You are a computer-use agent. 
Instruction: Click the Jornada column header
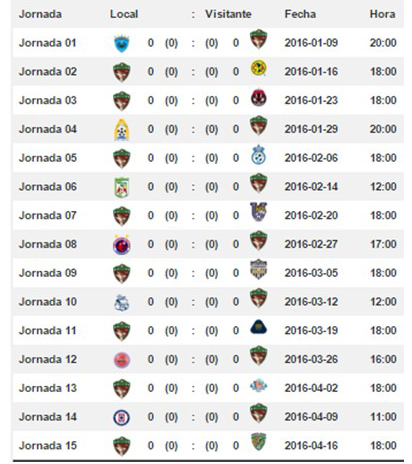pyautogui.click(x=40, y=14)
